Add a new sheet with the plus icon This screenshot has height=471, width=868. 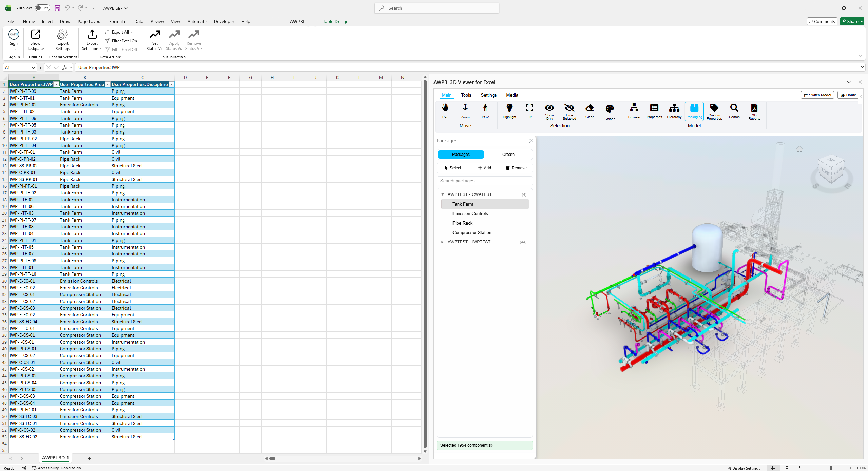pos(89,458)
